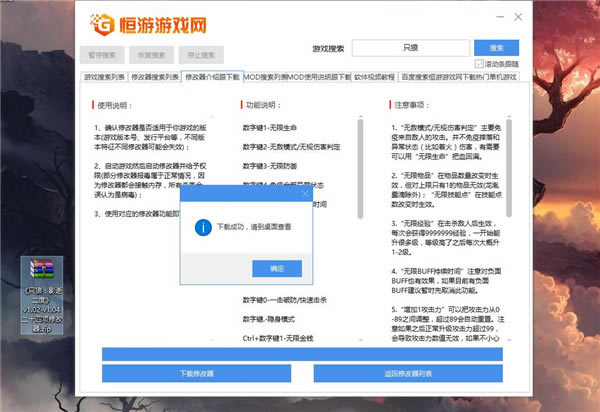Click the blue info icon in dialog
600x412 pixels.
point(203,227)
